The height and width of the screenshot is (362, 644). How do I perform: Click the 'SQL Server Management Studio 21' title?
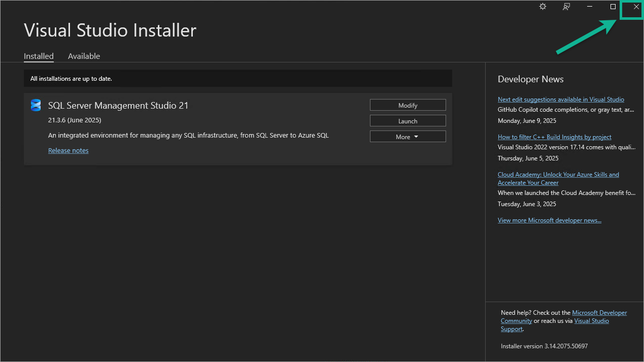tap(118, 106)
